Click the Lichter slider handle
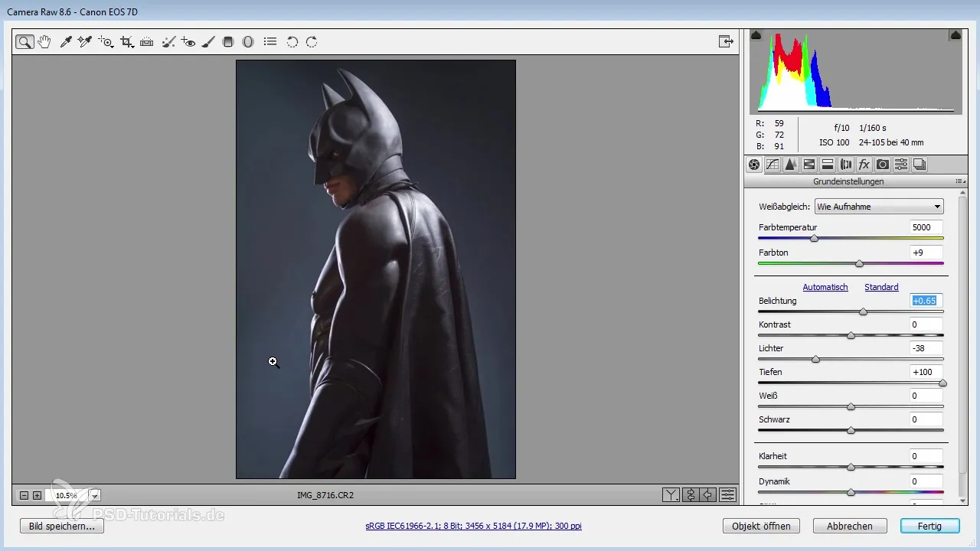980x551 pixels. [x=815, y=359]
